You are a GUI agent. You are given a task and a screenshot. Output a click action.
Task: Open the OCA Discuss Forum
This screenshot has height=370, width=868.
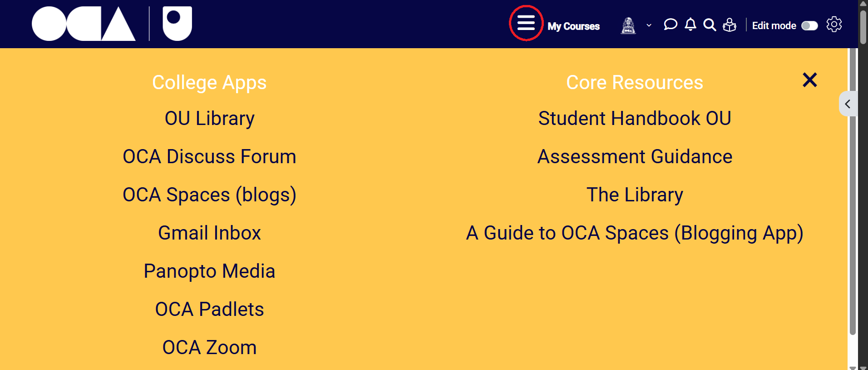[x=209, y=156]
